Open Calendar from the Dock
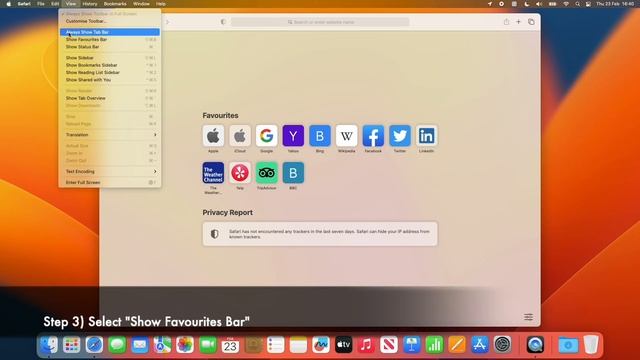The image size is (640, 360). 230,345
